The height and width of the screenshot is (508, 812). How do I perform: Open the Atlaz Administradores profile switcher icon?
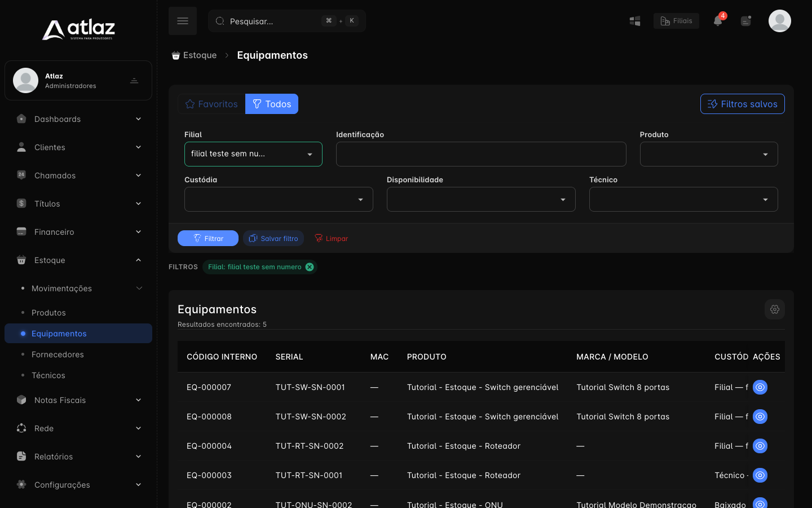pyautogui.click(x=134, y=81)
